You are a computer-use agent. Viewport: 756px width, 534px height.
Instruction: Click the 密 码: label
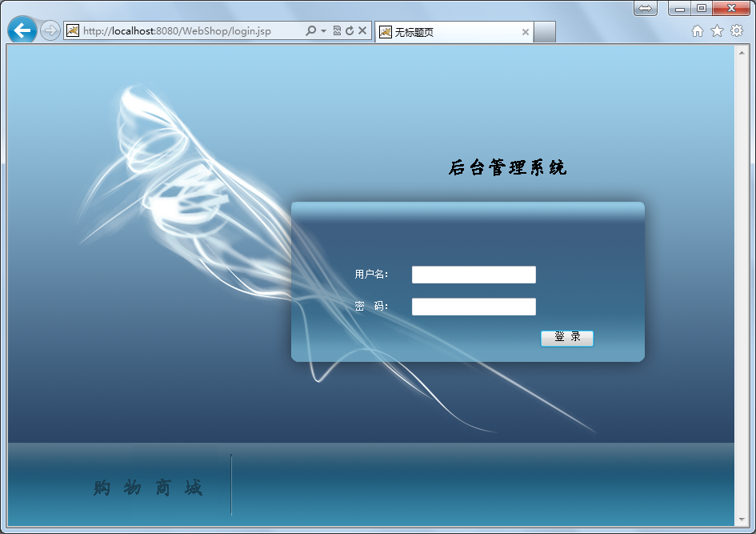point(371,307)
